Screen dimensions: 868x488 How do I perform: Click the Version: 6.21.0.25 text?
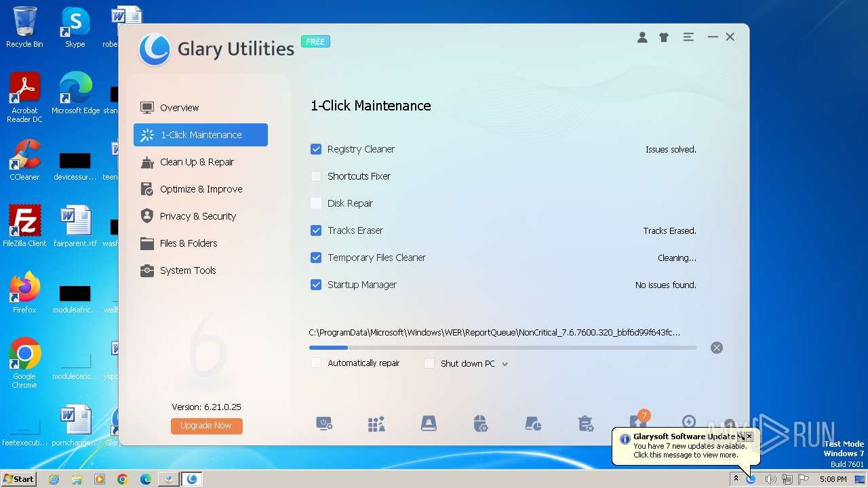206,407
